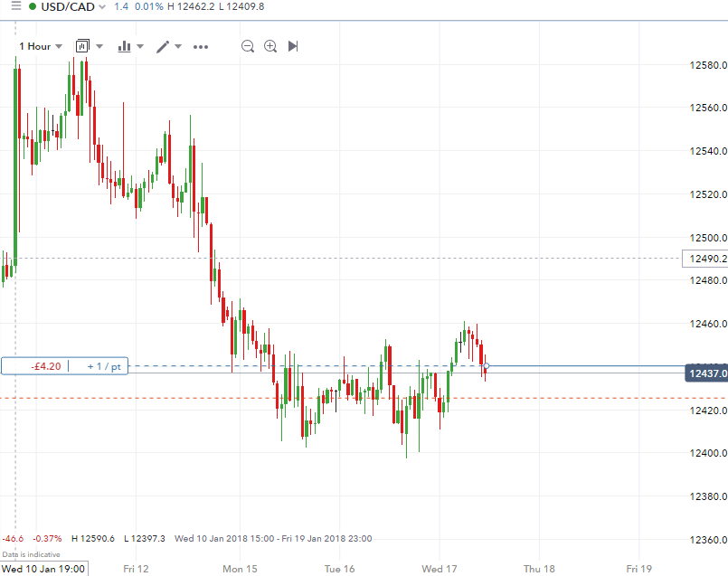Image resolution: width=728 pixels, height=576 pixels.
Task: Click the Wed 17 axis label
Action: click(440, 569)
